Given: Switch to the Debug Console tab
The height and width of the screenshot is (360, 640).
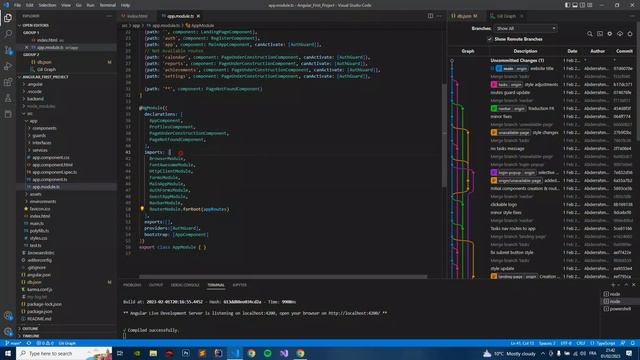Looking at the screenshot, I should click(185, 285).
